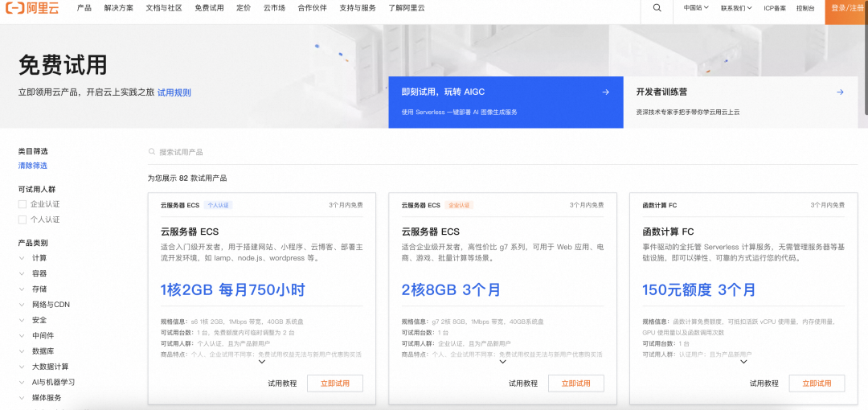The width and height of the screenshot is (868, 410).
Task: Click the 企业认证 tag on ECS card
Action: tap(459, 205)
